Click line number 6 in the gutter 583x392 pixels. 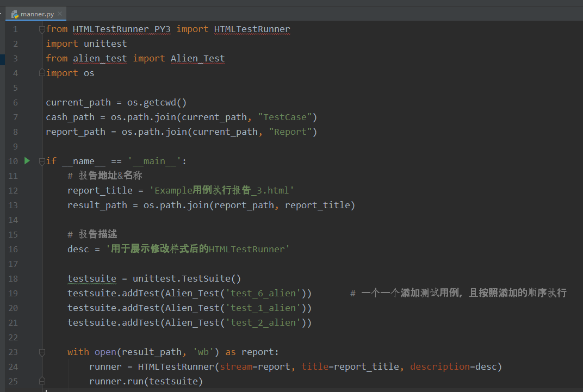15,103
